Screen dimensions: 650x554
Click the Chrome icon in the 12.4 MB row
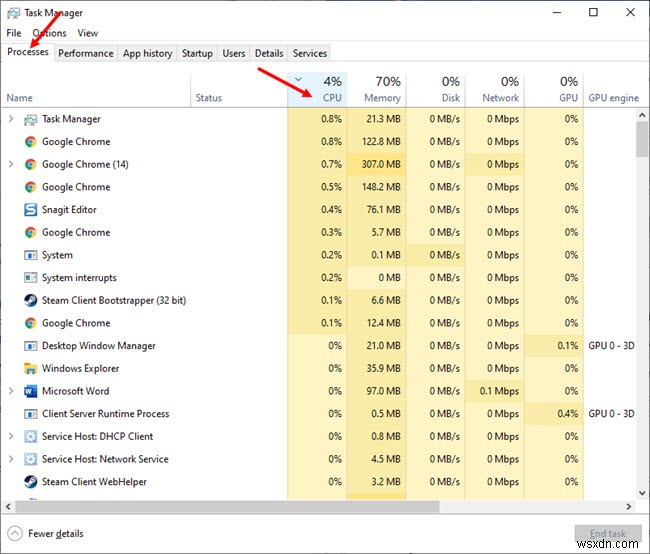click(30, 323)
